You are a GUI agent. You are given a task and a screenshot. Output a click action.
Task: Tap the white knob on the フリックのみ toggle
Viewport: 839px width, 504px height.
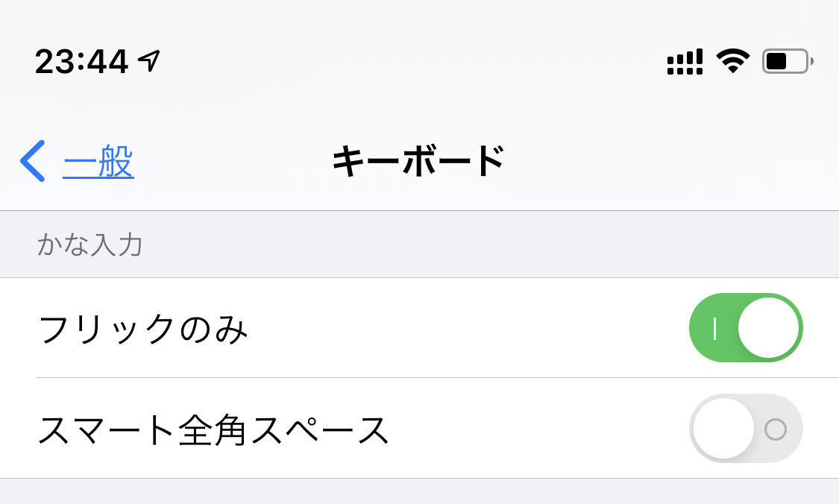[x=768, y=327]
